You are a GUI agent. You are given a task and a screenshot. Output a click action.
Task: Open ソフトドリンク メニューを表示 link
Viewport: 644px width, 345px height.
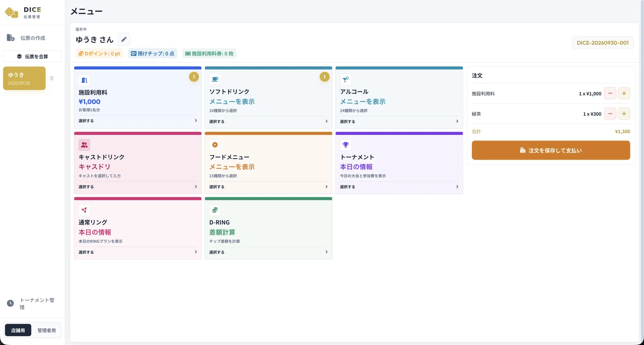pos(232,102)
